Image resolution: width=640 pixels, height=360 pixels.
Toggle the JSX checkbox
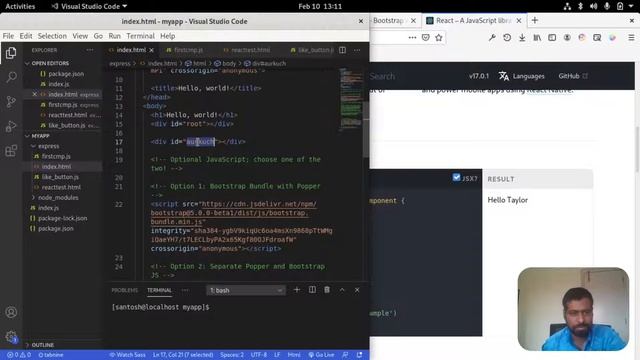456,178
